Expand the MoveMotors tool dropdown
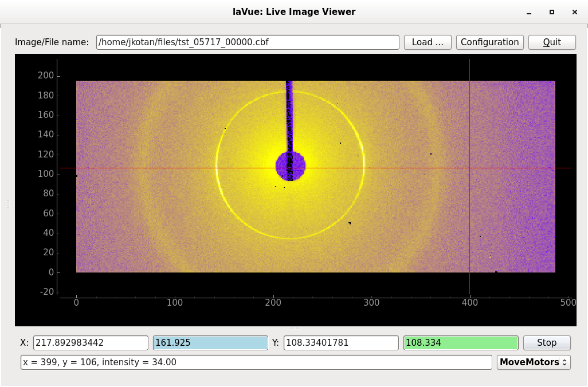588x387 pixels. click(x=533, y=362)
